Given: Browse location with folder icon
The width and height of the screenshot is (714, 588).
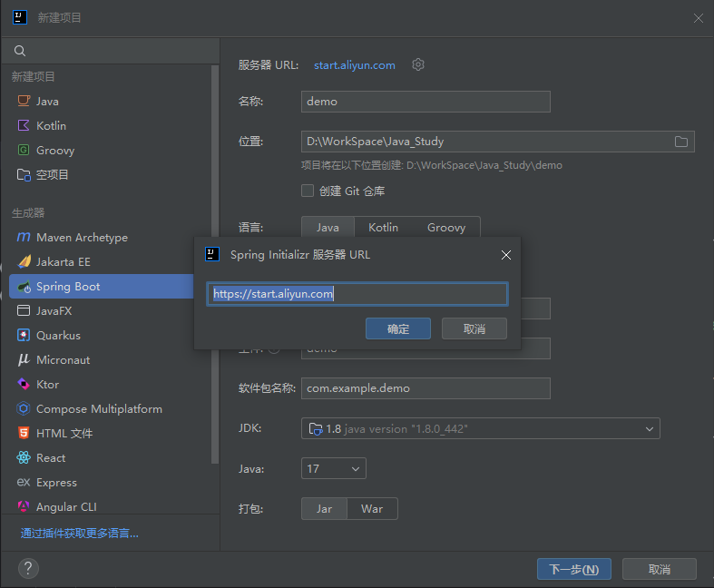Looking at the screenshot, I should (681, 142).
